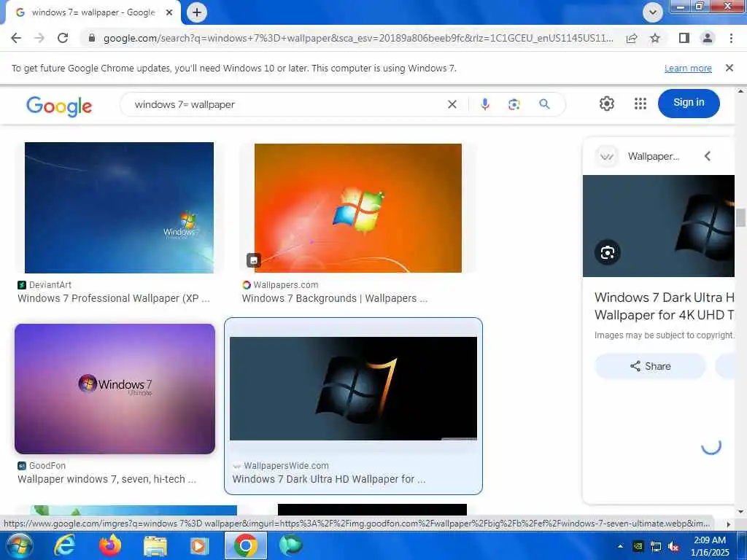Viewport: 747px width, 560px height.
Task: Click the Share button in preview panel
Action: (650, 366)
